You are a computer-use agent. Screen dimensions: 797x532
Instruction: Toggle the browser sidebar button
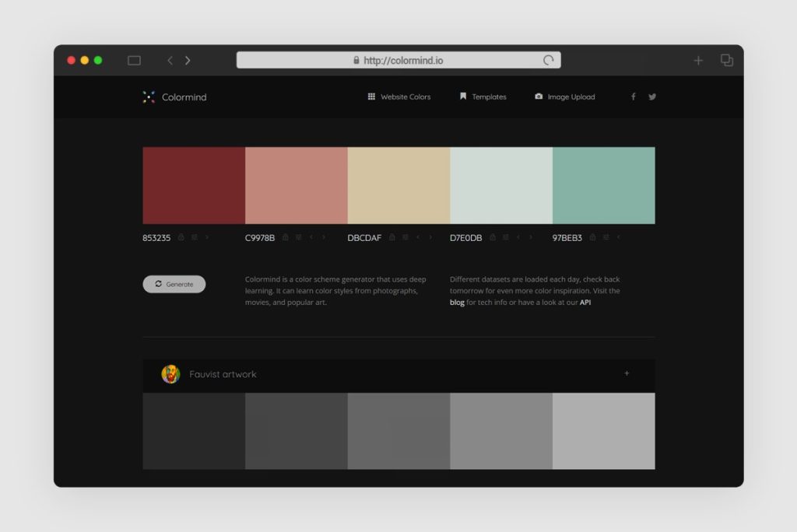tap(134, 61)
